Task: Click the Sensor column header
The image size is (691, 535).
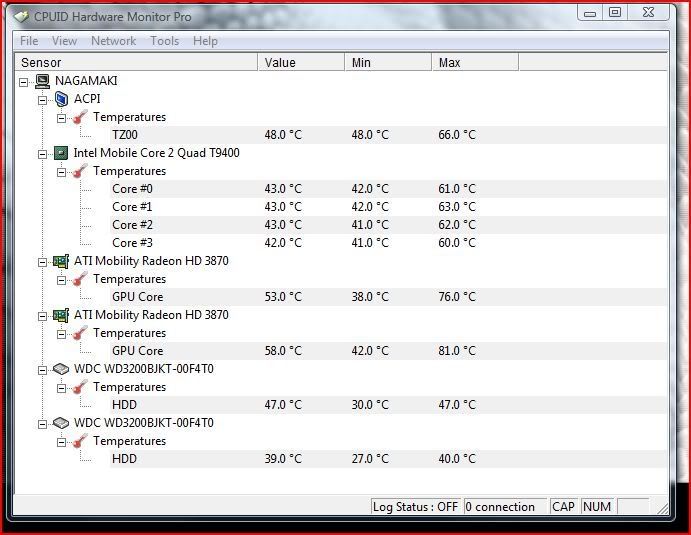Action: tap(136, 63)
